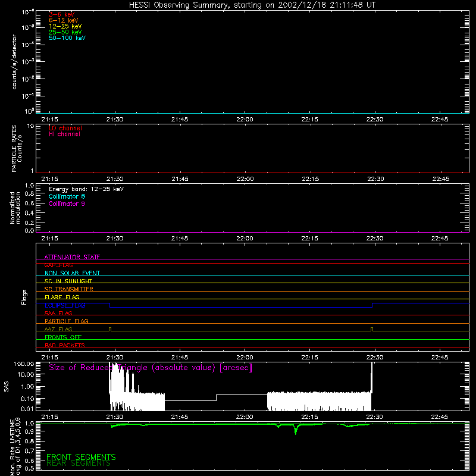Click the 100.00 tick on SAS axis
476x476 pixels.
(24, 364)
